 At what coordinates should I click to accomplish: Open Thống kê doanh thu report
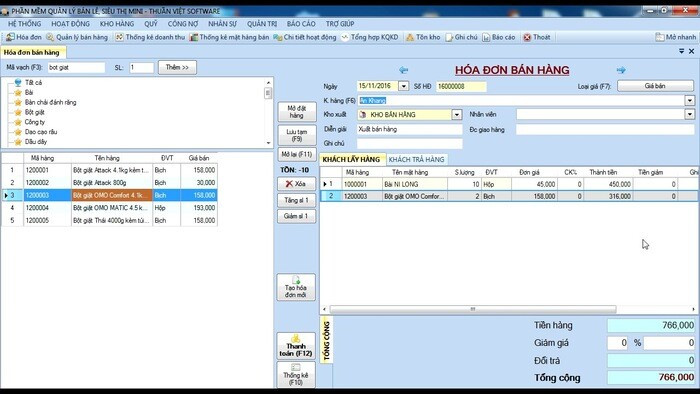tap(150, 37)
